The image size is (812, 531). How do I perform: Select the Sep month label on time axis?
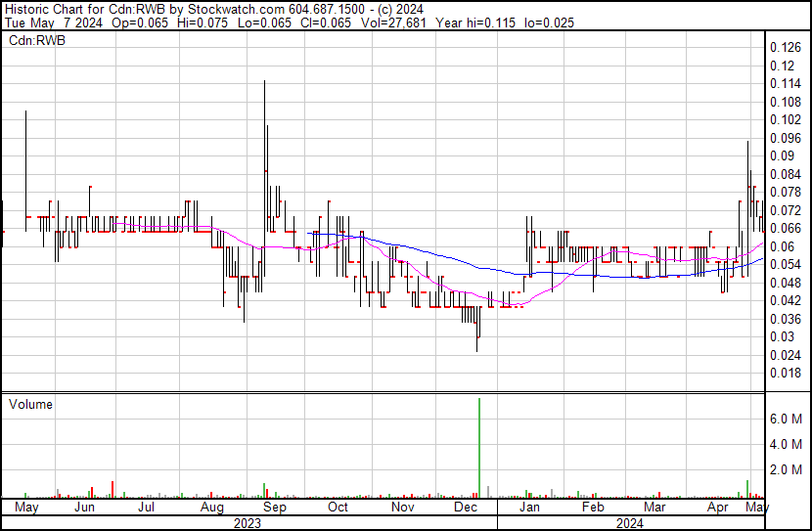click(275, 508)
